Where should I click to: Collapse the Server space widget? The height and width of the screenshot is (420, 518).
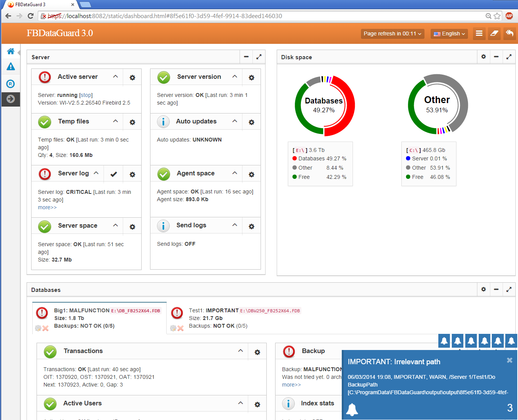pyautogui.click(x=115, y=225)
